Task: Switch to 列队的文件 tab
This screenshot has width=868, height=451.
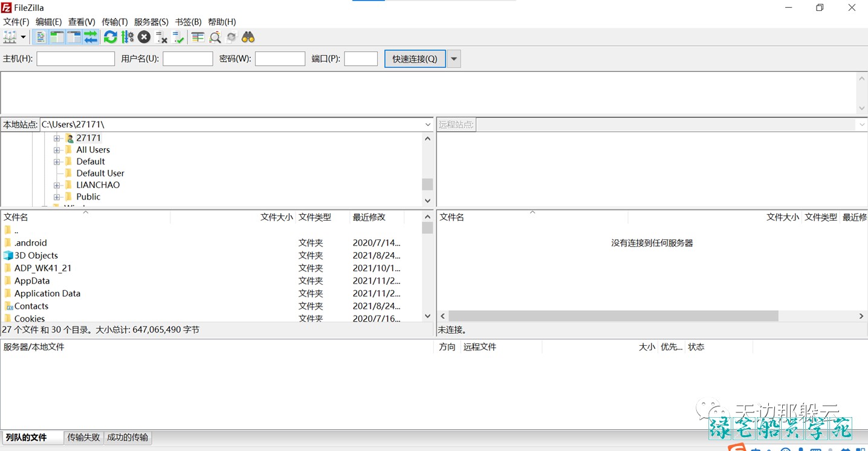Action: 32,438
